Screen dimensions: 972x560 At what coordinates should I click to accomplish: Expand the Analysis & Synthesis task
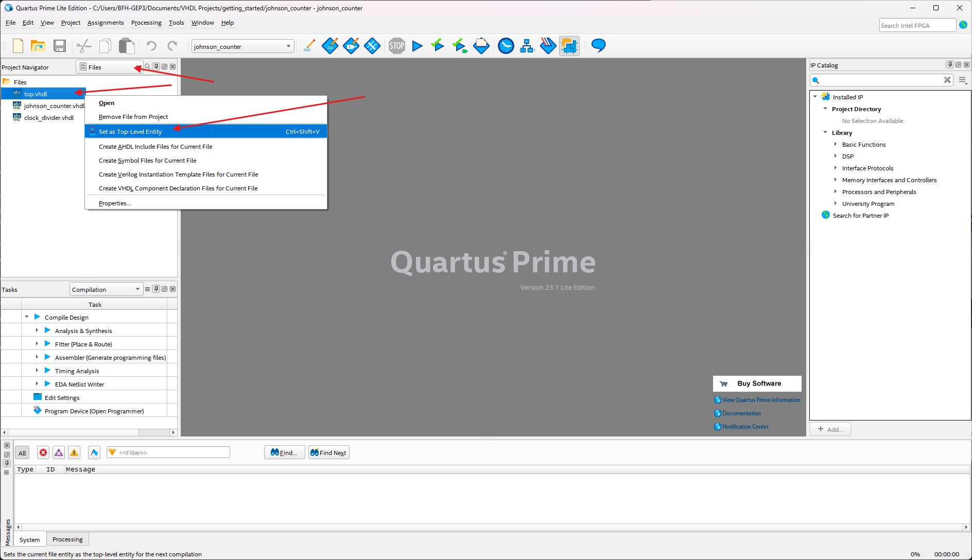pos(37,330)
